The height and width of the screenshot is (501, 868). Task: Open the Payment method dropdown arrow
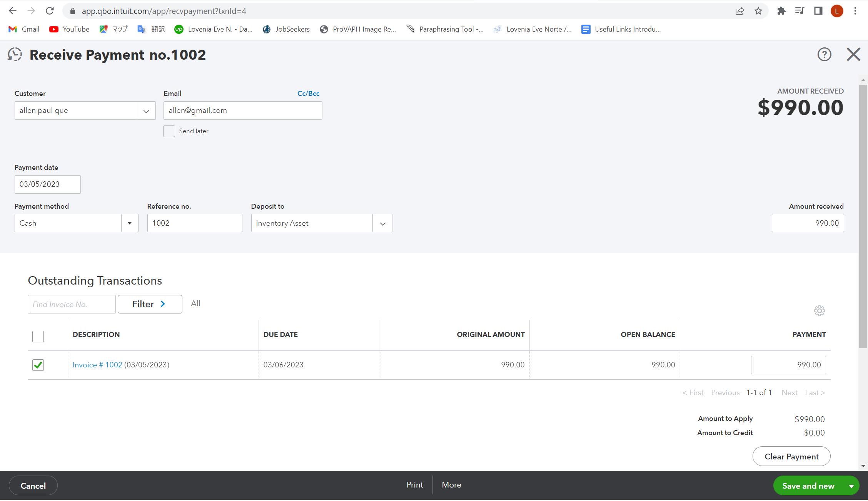(x=130, y=223)
